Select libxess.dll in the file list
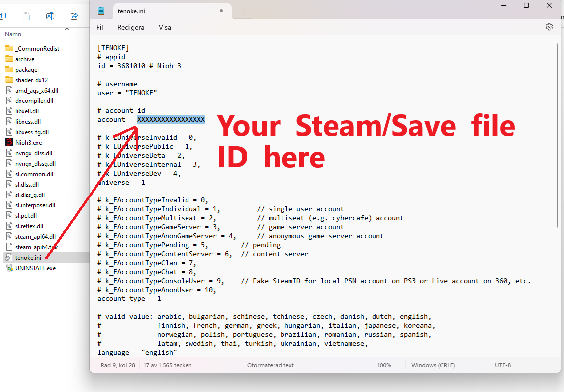Viewport: 564px width, 392px height. 28,121
